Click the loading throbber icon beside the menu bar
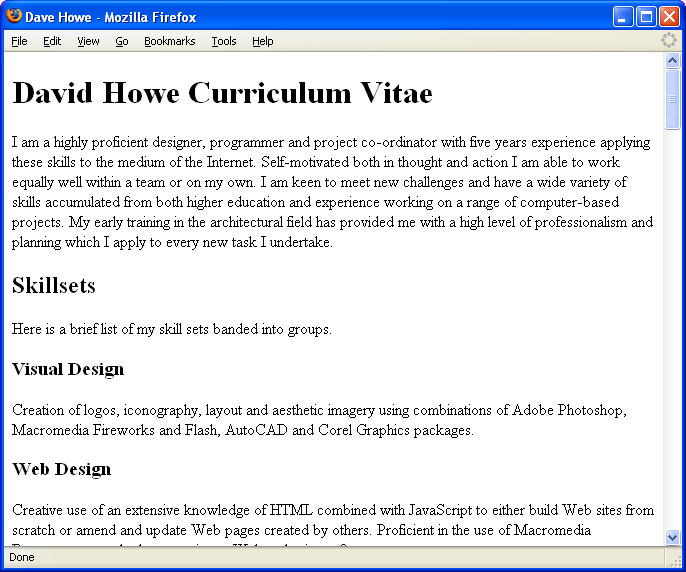 click(668, 41)
